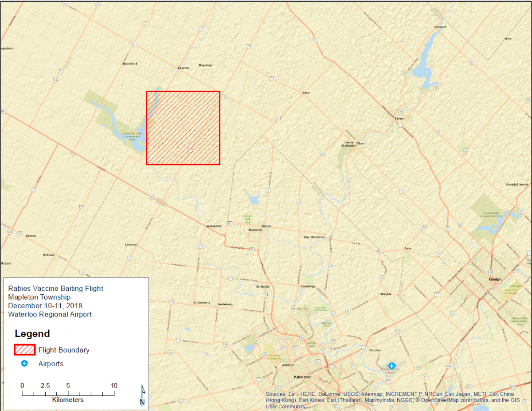Select the Highway 85 shield near Elmira

tap(251, 249)
